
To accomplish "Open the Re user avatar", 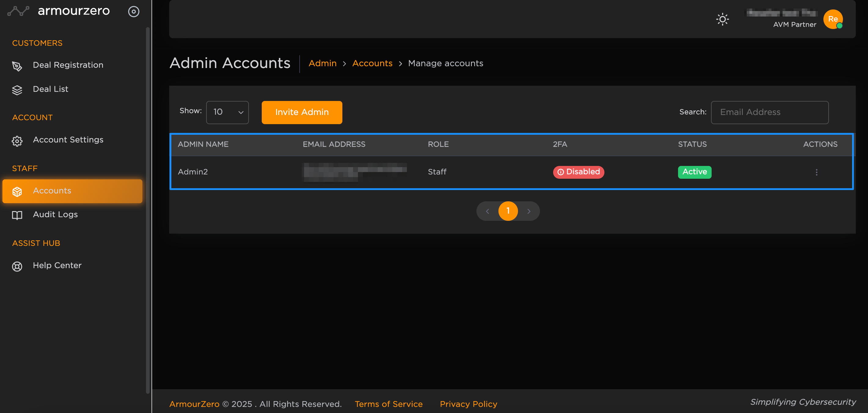I will pos(833,19).
